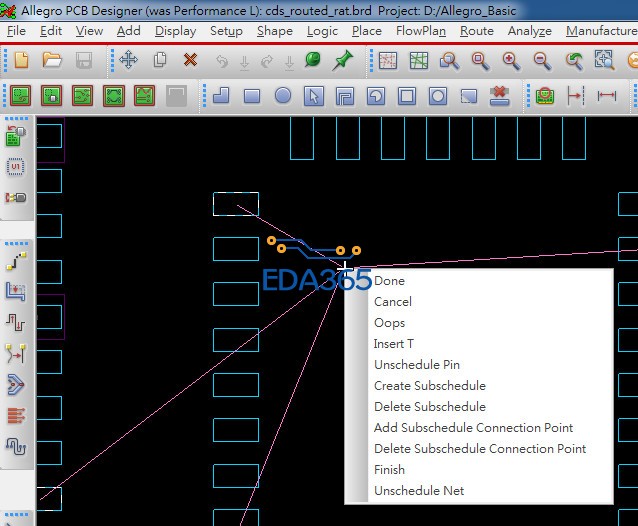Select the Add Circle shape tool

click(x=283, y=97)
